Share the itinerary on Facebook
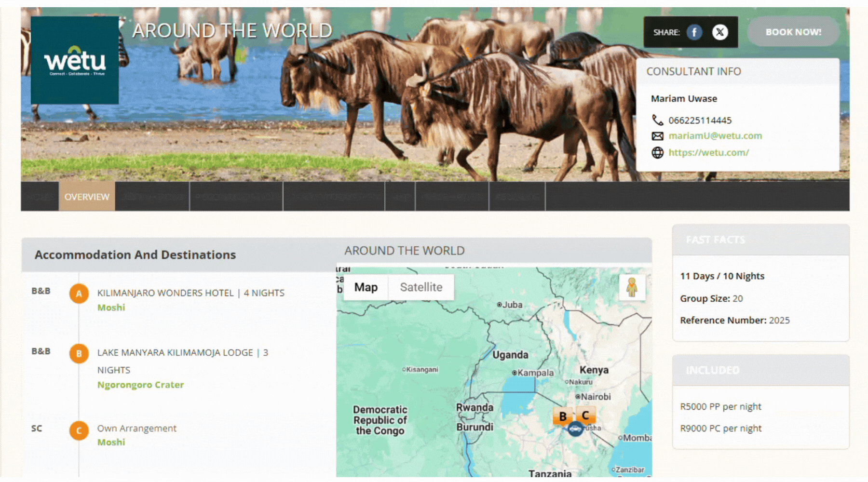Image resolution: width=868 pixels, height=482 pixels. pos(694,32)
